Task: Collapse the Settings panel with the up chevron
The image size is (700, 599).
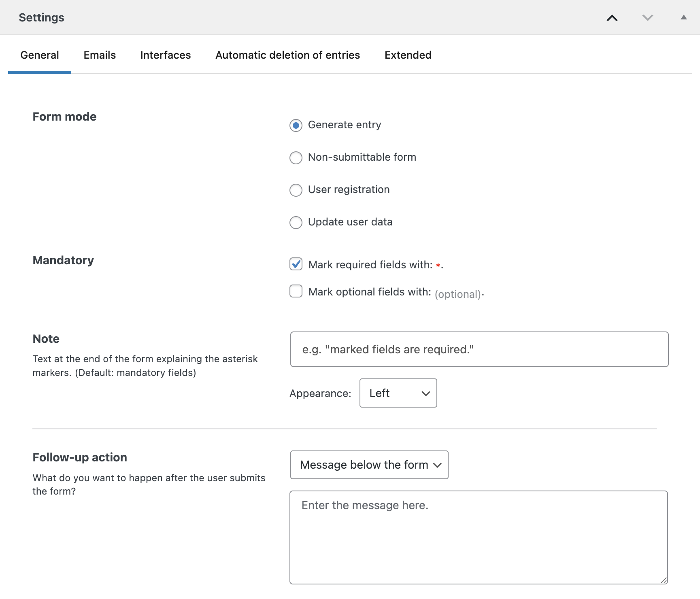Action: [612, 18]
